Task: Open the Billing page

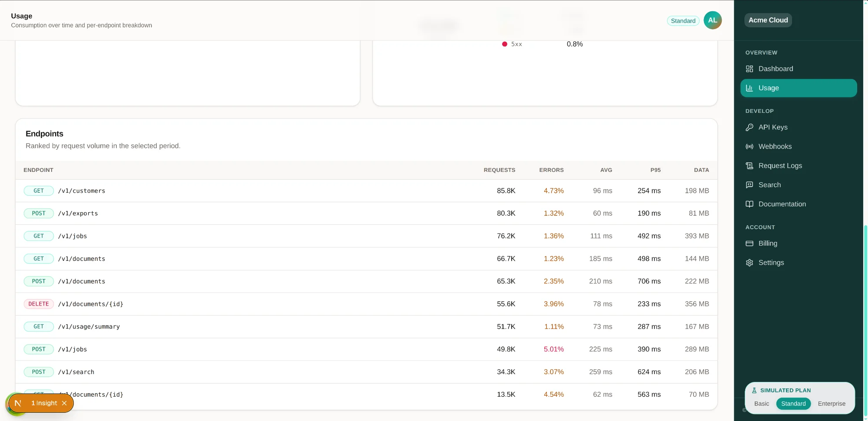Action: point(799,243)
